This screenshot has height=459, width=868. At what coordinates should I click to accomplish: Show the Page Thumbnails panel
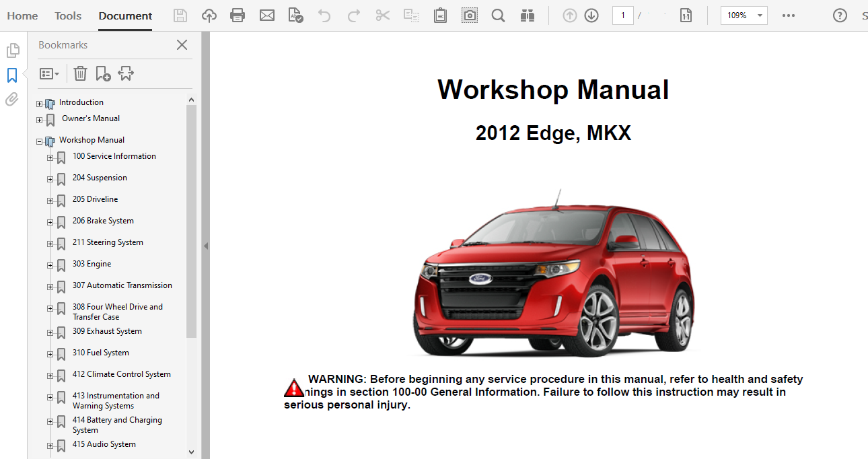pos(12,50)
